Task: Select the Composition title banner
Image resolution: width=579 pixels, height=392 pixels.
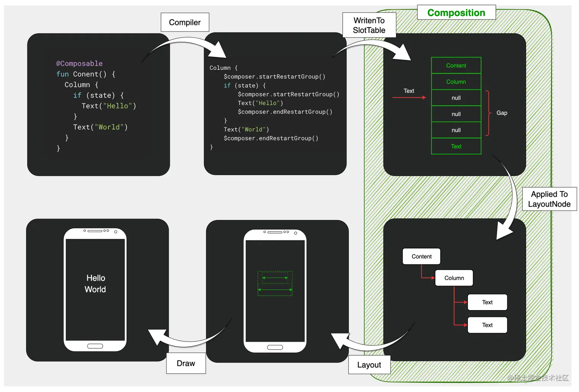Action: (x=456, y=12)
